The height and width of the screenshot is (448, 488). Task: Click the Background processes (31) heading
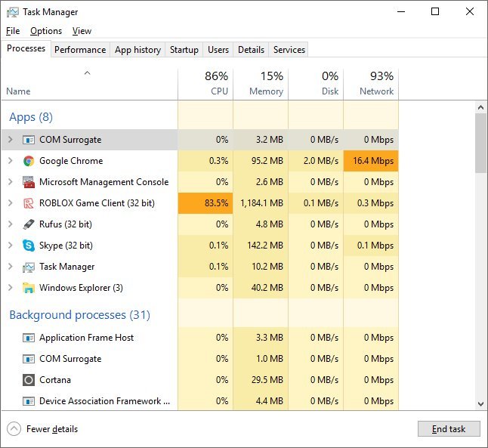tap(79, 315)
